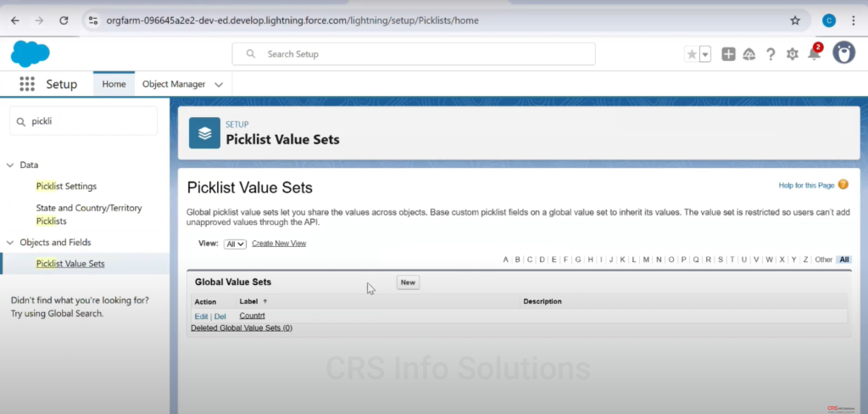
Task: Reload the page with the refresh icon
Action: point(64,20)
